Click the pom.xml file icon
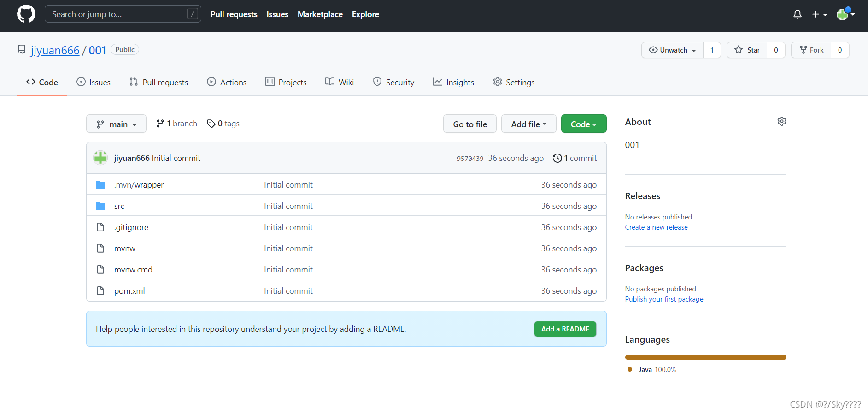Screen dimensions: 868x414 100,290
